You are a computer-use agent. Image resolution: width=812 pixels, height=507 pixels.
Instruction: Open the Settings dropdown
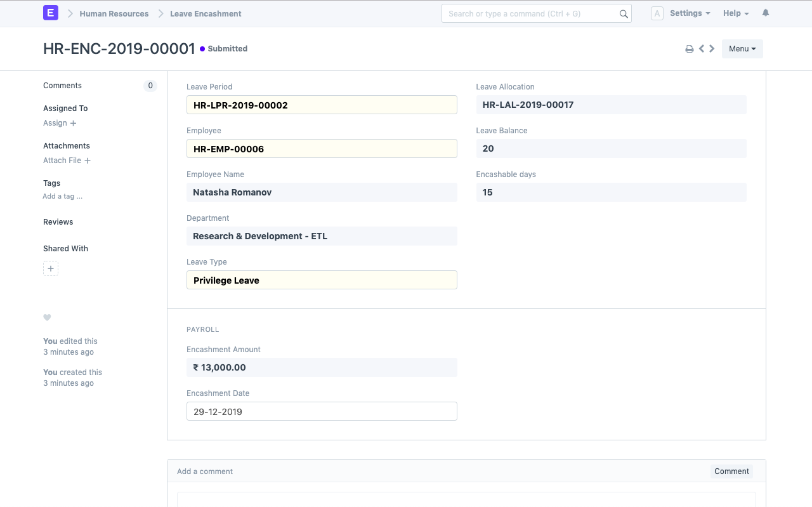pos(690,13)
